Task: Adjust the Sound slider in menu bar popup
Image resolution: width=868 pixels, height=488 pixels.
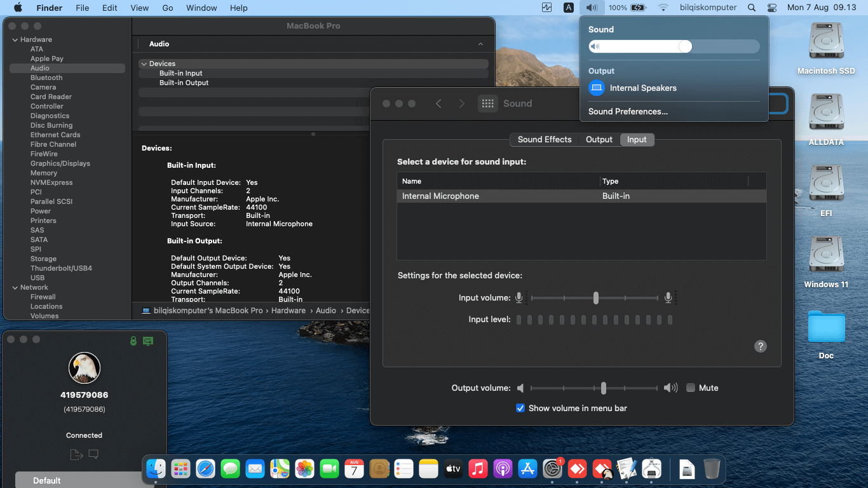Action: tap(674, 46)
